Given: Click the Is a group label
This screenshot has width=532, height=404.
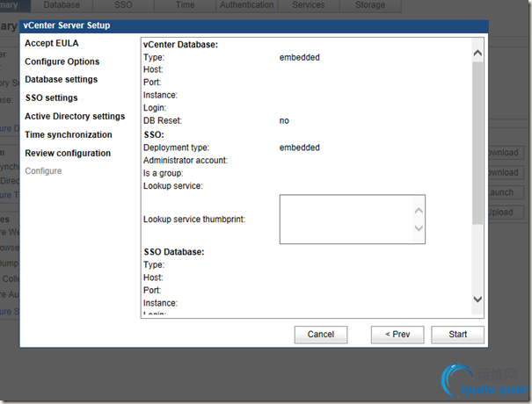Looking at the screenshot, I should 164,173.
